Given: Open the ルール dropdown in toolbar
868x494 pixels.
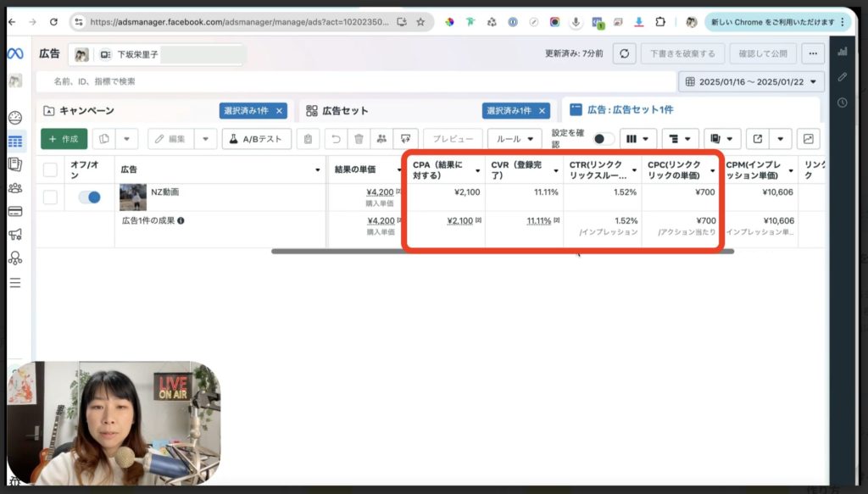Looking at the screenshot, I should [514, 138].
